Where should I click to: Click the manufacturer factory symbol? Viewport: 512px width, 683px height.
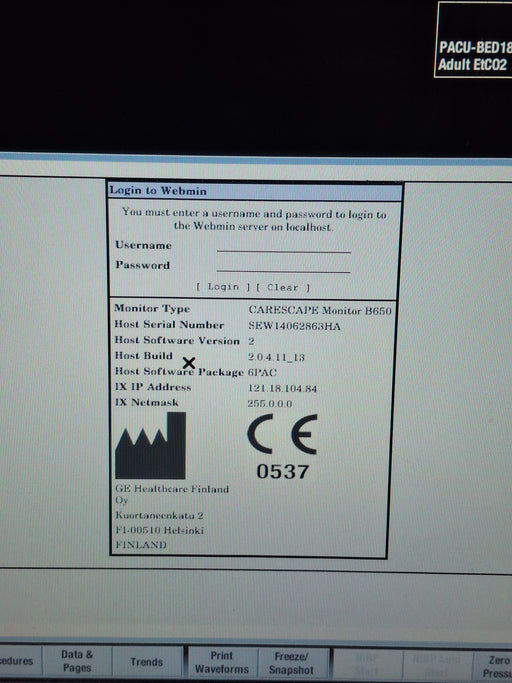point(151,446)
